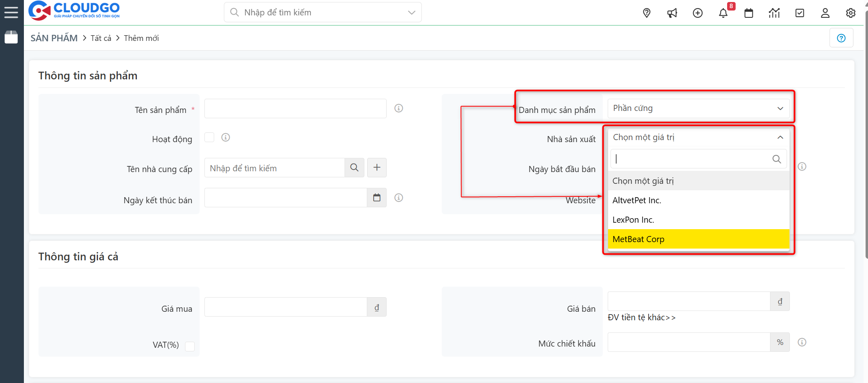Screen dimensions: 868x383
Task: Add new supplier with plus button
Action: coord(377,167)
